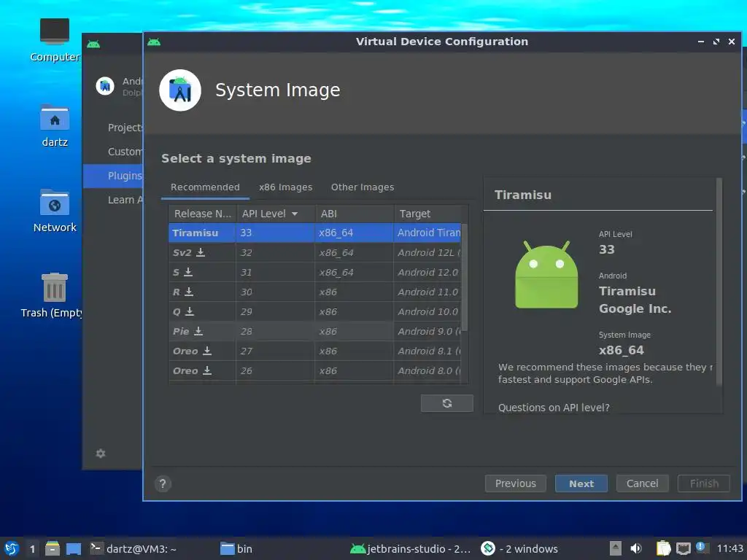Click the Android 9.0 target cell
Screen dimensions: 747x560
click(x=427, y=331)
